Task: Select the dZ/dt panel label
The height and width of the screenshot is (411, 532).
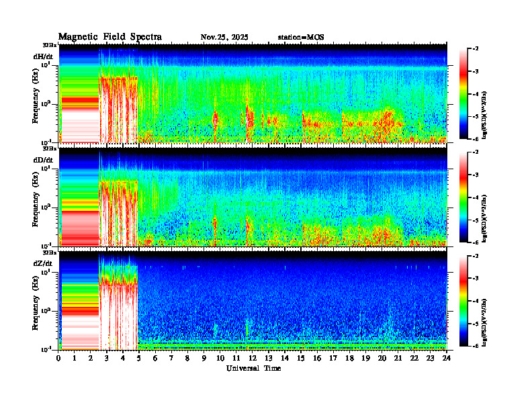Action: [x=43, y=263]
